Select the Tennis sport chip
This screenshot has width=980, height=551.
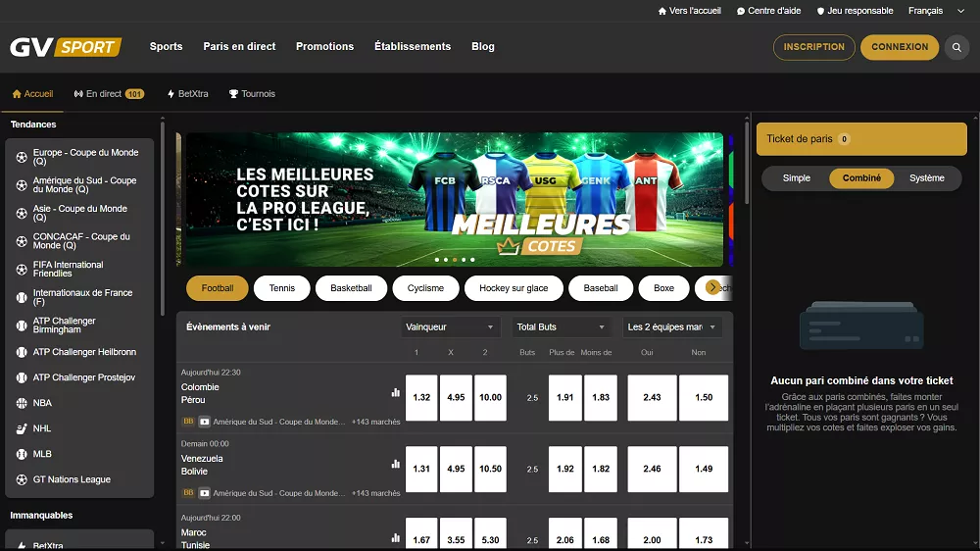pyautogui.click(x=282, y=288)
